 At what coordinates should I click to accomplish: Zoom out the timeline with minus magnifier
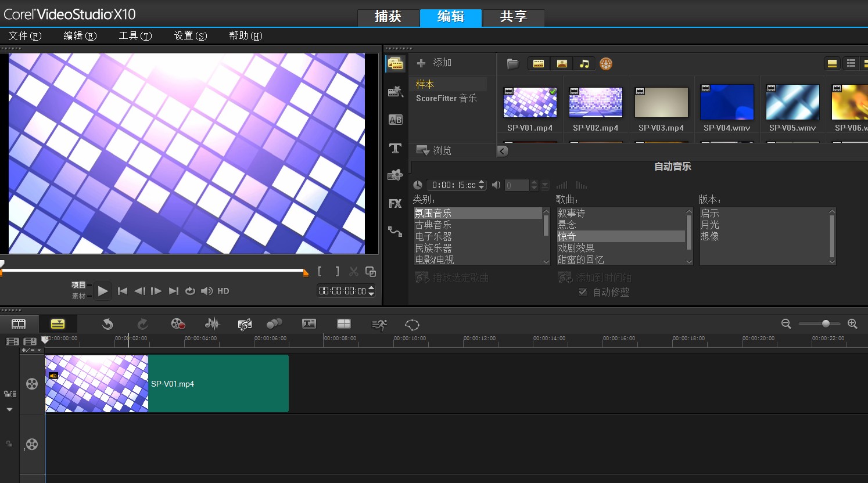click(x=786, y=324)
